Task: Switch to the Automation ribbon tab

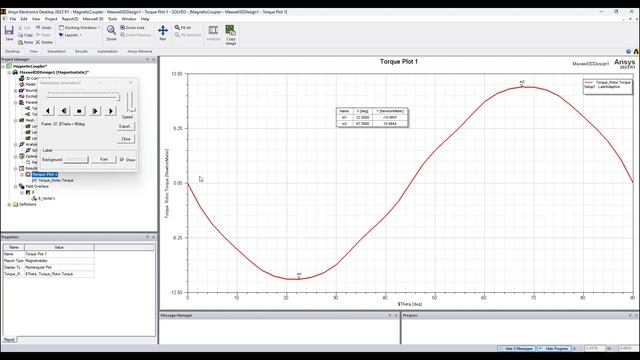Action: tap(107, 51)
